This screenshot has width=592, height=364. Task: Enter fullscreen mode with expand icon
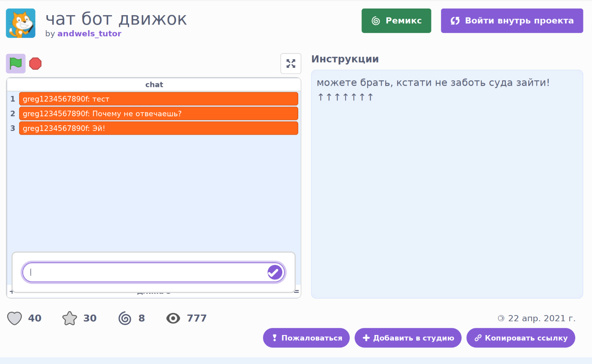click(x=290, y=64)
